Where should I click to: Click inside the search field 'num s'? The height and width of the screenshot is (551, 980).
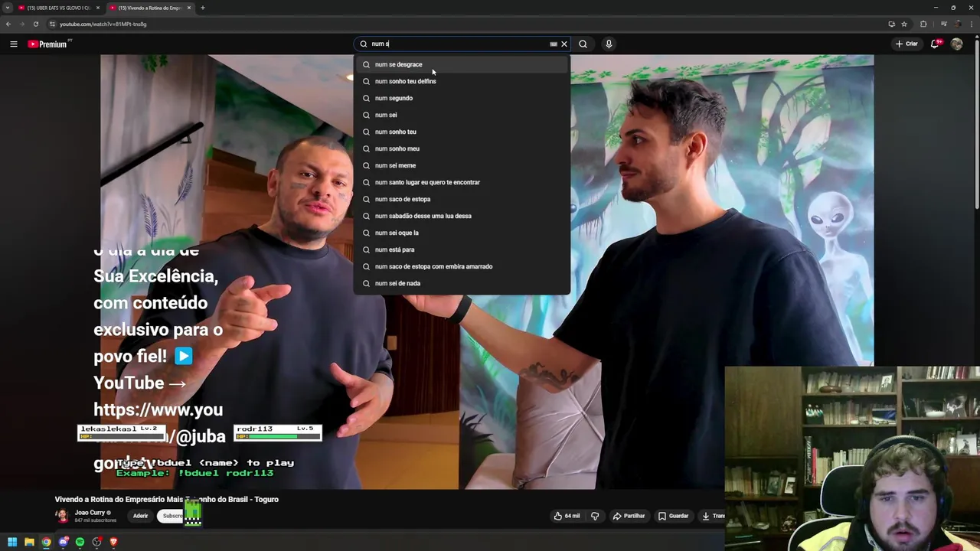456,44
